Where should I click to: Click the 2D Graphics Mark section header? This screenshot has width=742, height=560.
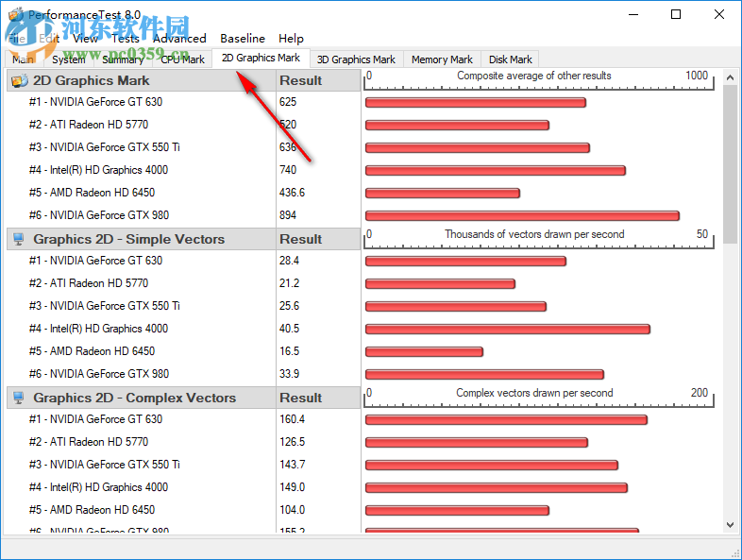tap(141, 80)
